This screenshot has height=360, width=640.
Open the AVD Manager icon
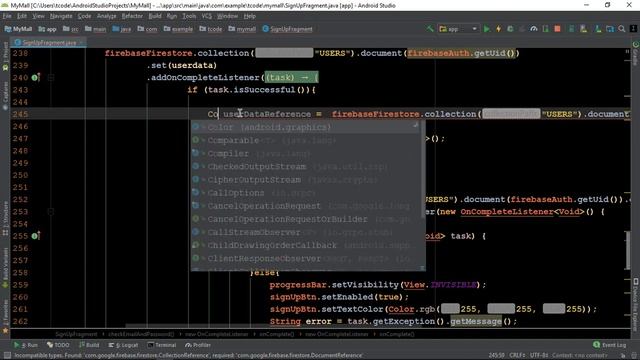[x=584, y=29]
